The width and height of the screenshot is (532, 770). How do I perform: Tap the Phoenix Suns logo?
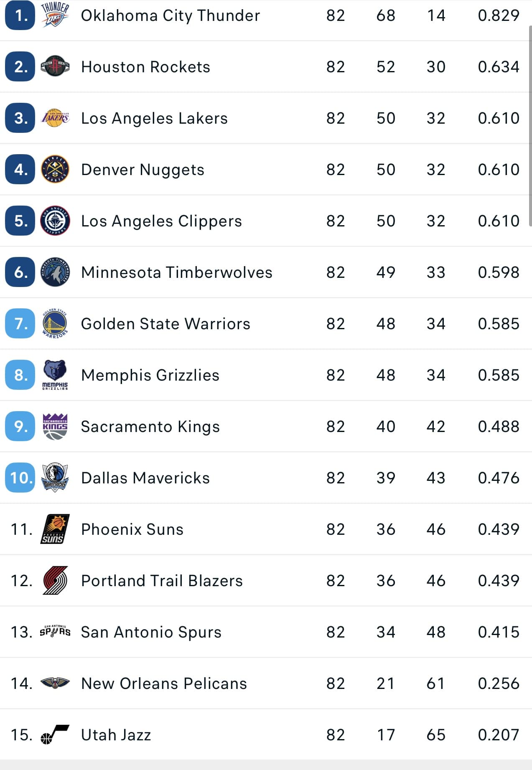(55, 529)
